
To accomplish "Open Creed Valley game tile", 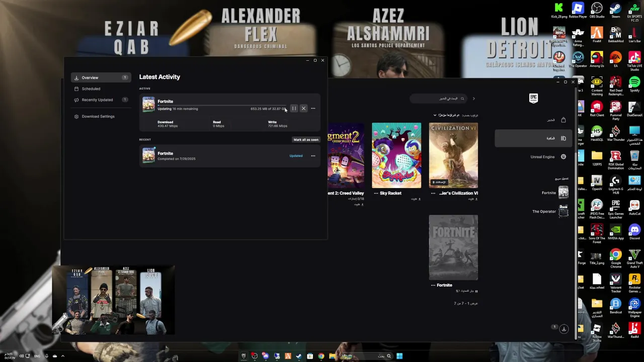I will (346, 155).
